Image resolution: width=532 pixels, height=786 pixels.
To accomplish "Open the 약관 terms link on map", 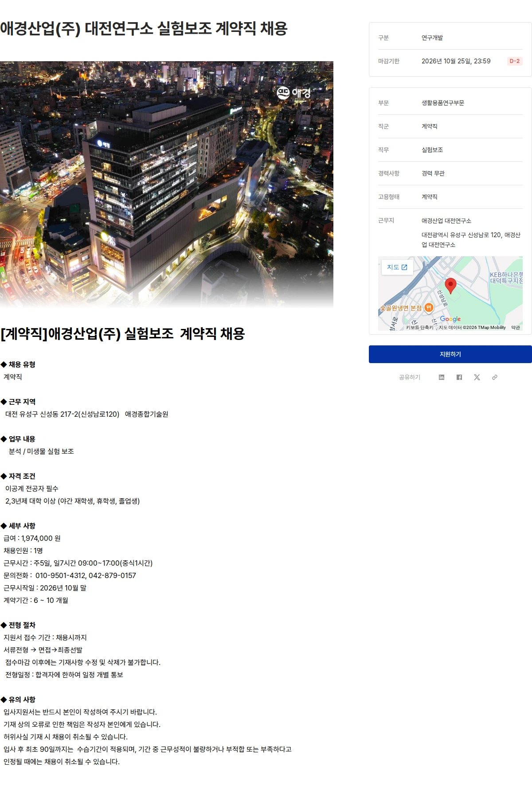I will pyautogui.click(x=515, y=328).
